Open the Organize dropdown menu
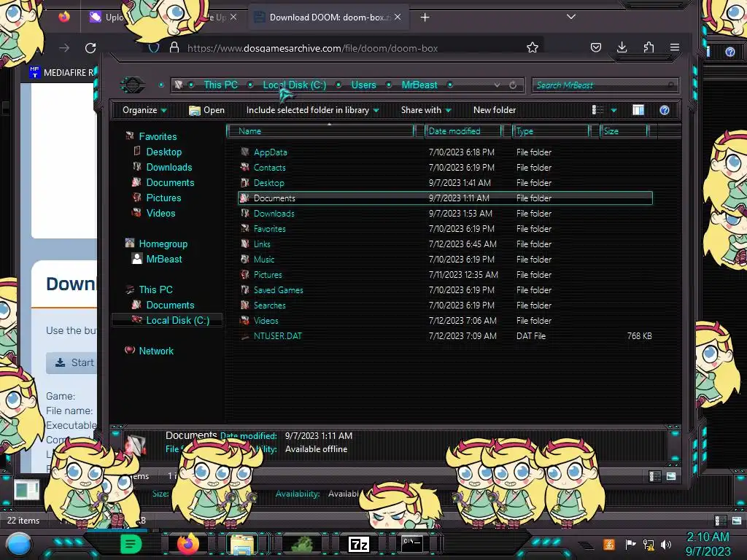 click(x=144, y=110)
